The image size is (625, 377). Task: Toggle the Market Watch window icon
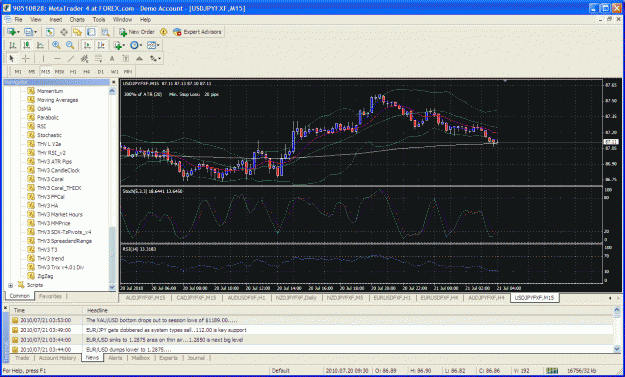(x=50, y=32)
